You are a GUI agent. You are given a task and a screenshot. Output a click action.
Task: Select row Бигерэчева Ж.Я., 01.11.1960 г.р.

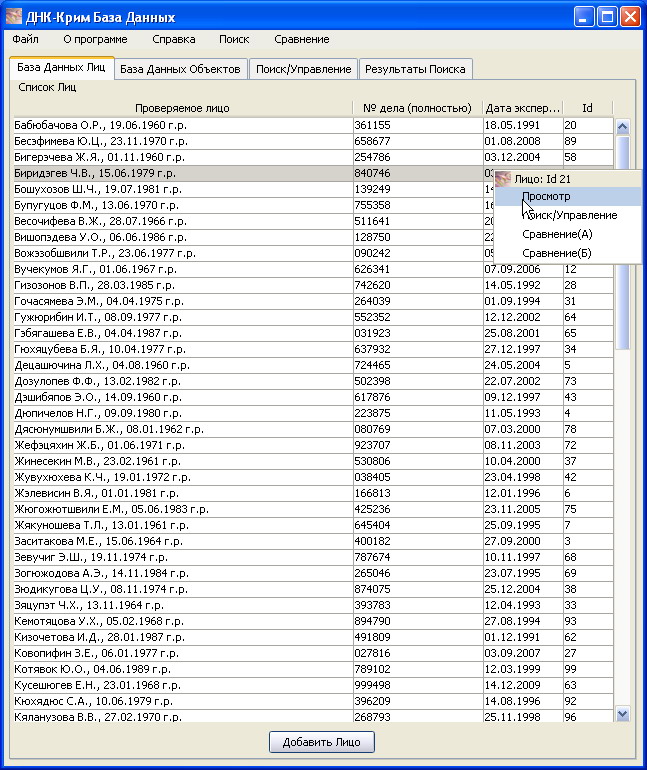(x=313, y=157)
